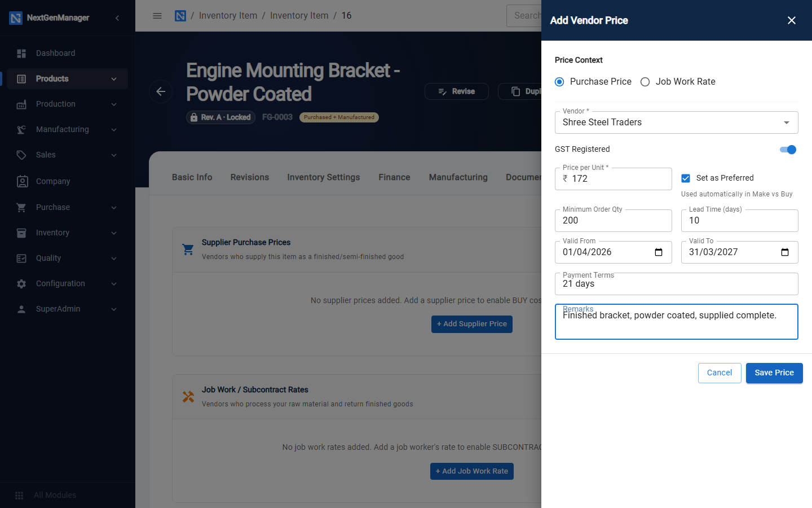Screen dimensions: 812x508
Task: Click the Revise button
Action: coord(457,91)
